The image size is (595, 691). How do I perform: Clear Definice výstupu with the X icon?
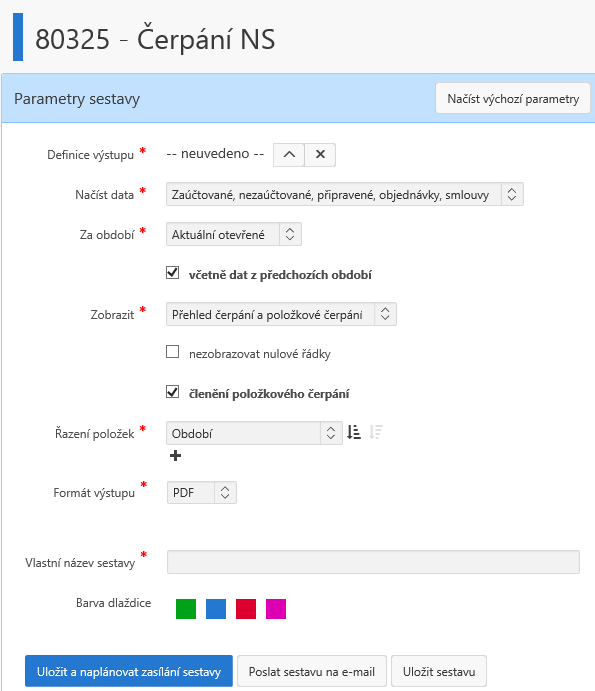tap(320, 155)
